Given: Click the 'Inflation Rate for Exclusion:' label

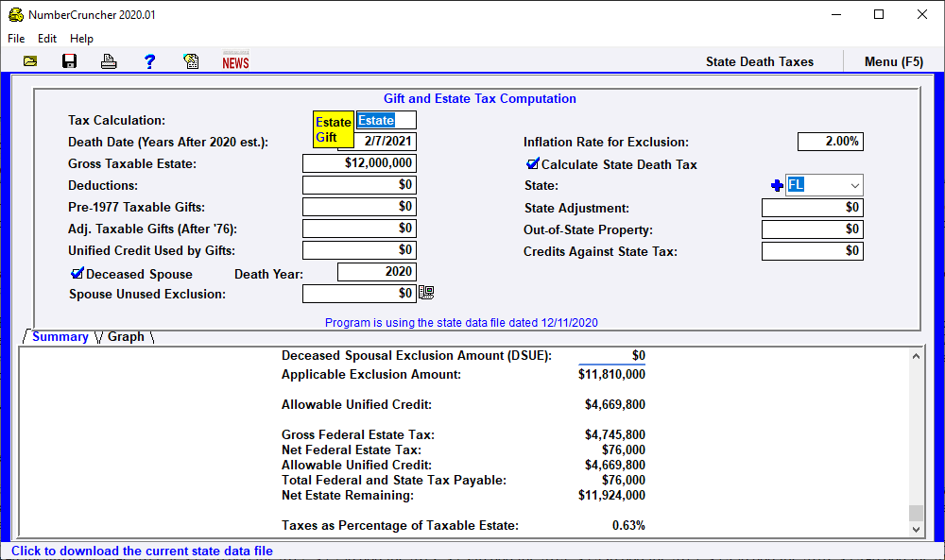Looking at the screenshot, I should pyautogui.click(x=606, y=142).
